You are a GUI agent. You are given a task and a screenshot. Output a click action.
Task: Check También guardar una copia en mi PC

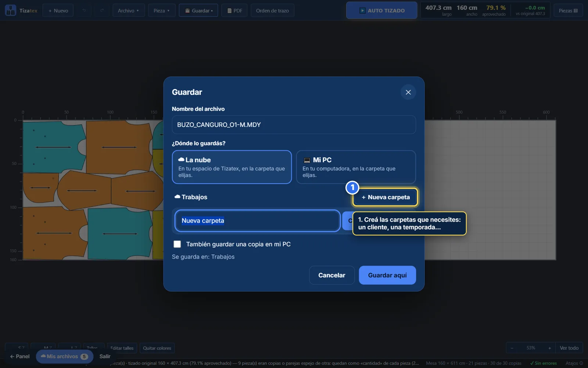click(177, 244)
